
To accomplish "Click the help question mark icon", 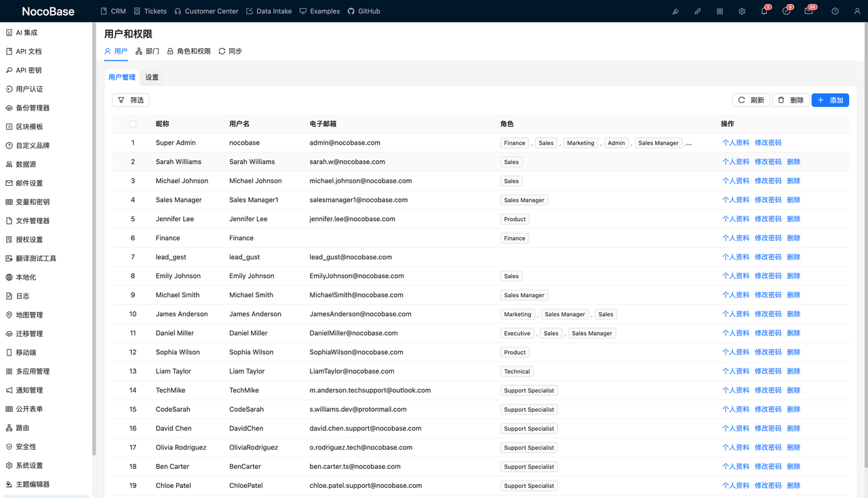I will 835,12.
